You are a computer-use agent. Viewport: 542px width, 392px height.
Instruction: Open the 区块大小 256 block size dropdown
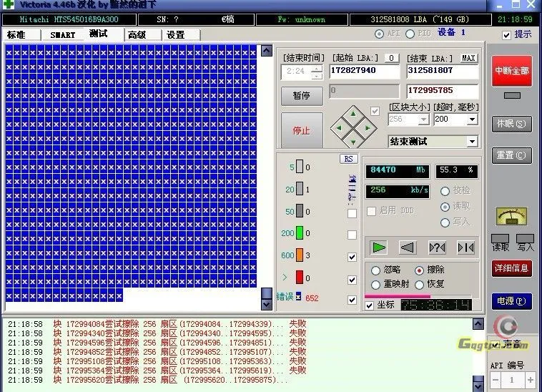pyautogui.click(x=423, y=119)
